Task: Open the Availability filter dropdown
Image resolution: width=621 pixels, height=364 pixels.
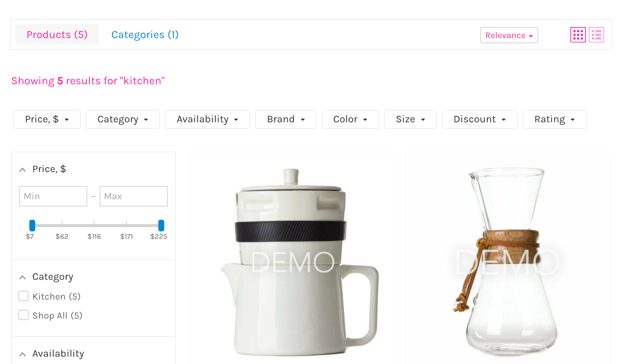Action: [x=207, y=119]
